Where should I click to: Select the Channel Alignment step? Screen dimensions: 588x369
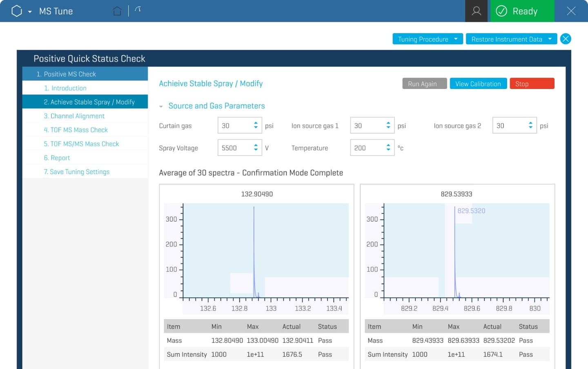74,116
